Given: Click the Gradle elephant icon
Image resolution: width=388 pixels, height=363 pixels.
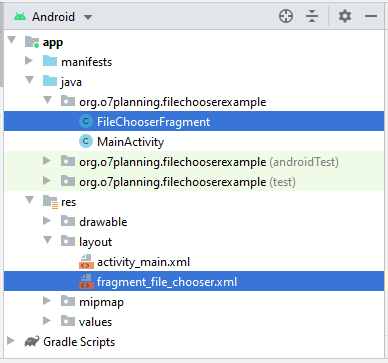Looking at the screenshot, I should 32,342.
